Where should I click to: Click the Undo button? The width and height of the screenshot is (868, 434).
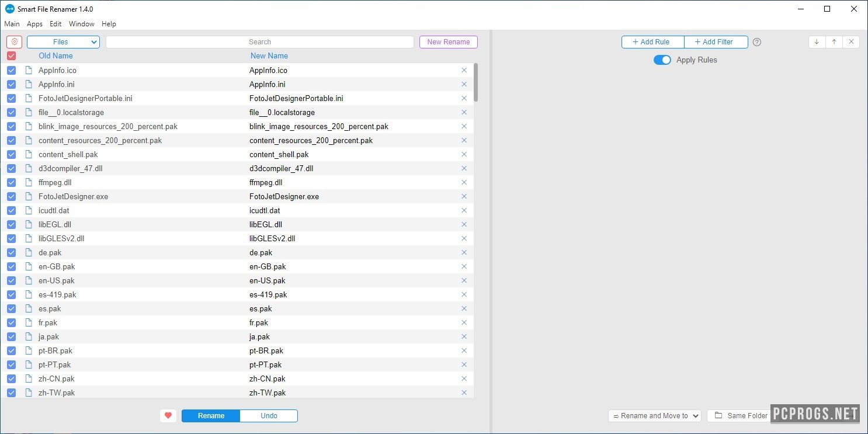click(269, 416)
